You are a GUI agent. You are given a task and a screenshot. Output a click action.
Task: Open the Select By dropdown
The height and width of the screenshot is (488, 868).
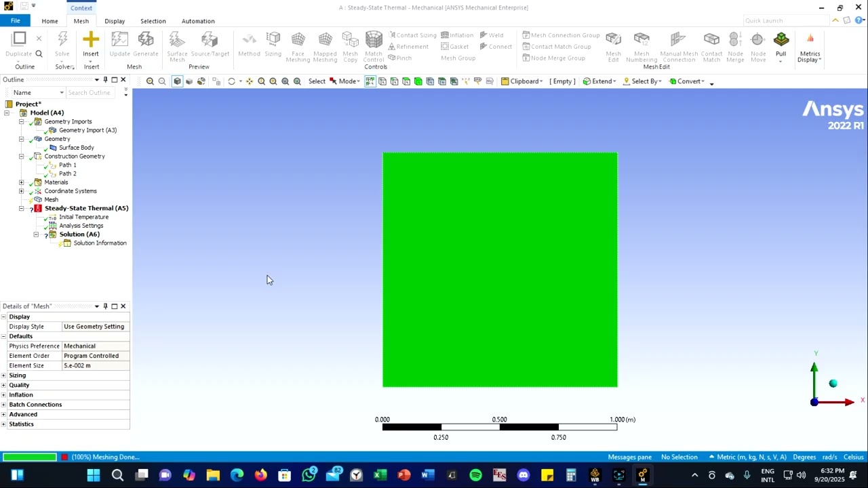tap(642, 81)
